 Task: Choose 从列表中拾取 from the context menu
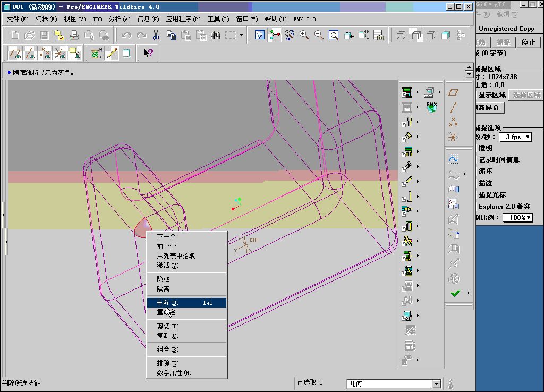[186, 255]
